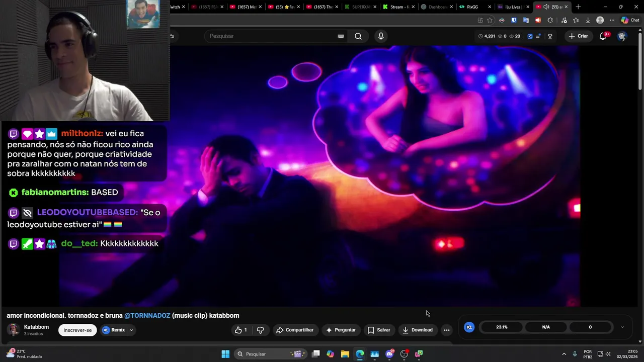Viewport: 644px width, 362px height.
Task: Open Microsoft Edge from the taskbar
Action: (x=360, y=354)
